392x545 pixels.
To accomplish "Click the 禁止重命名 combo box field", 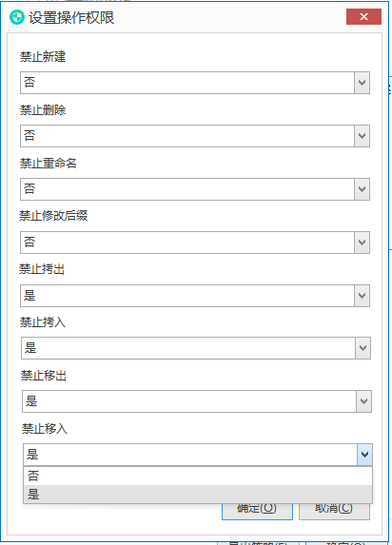I will tap(195, 189).
